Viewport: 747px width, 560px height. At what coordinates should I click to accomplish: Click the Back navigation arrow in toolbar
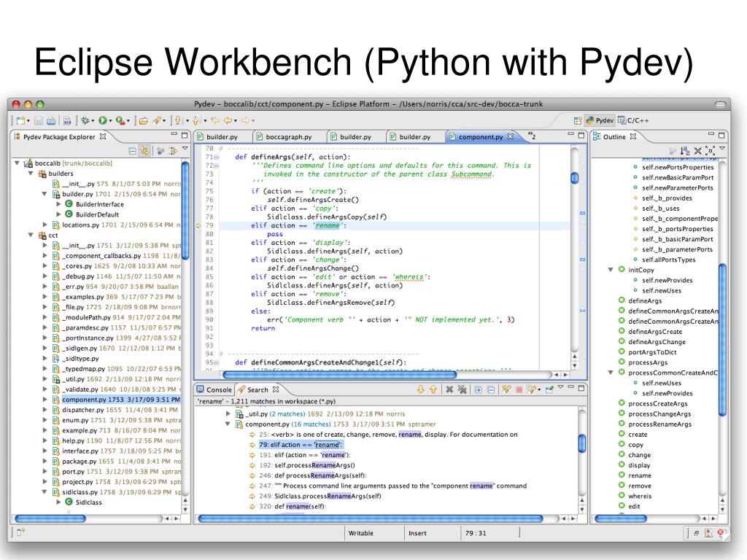(228, 120)
